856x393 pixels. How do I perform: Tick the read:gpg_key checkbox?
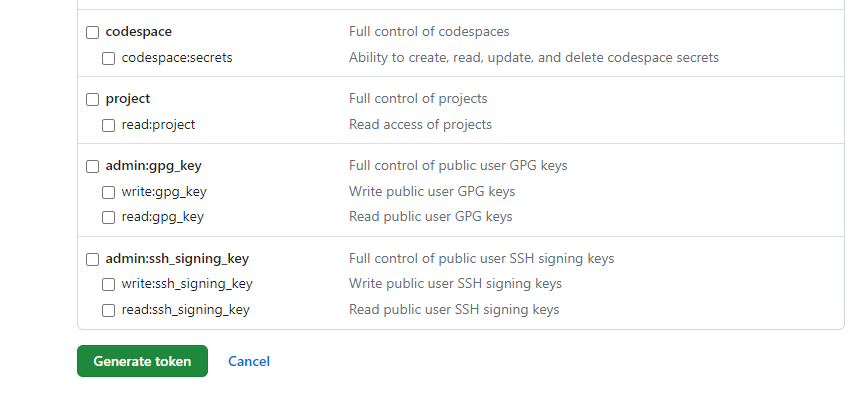109,217
